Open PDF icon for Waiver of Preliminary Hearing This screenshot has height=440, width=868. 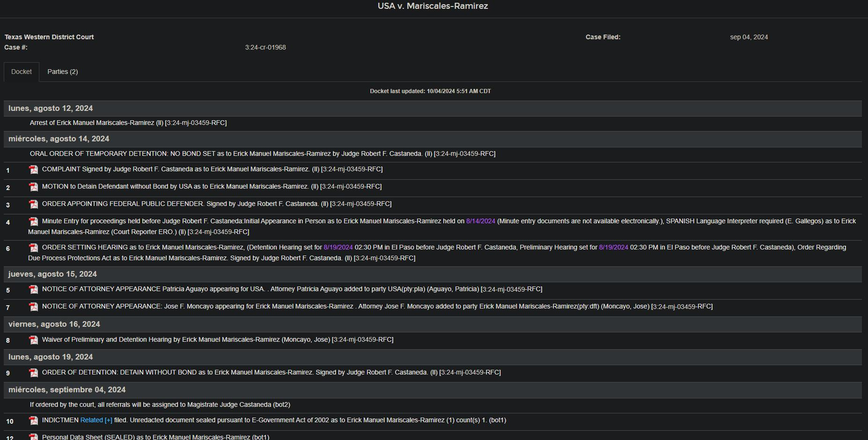coord(34,340)
